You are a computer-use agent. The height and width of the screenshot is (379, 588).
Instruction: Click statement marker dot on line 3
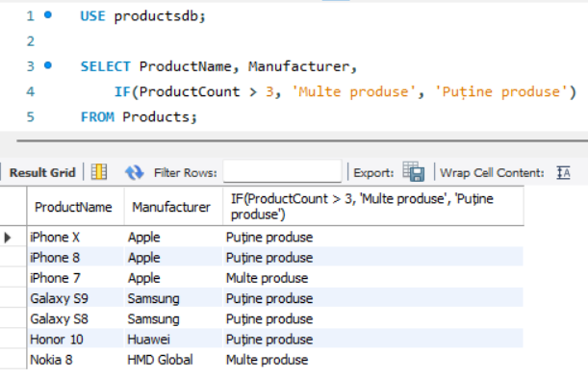(47, 65)
